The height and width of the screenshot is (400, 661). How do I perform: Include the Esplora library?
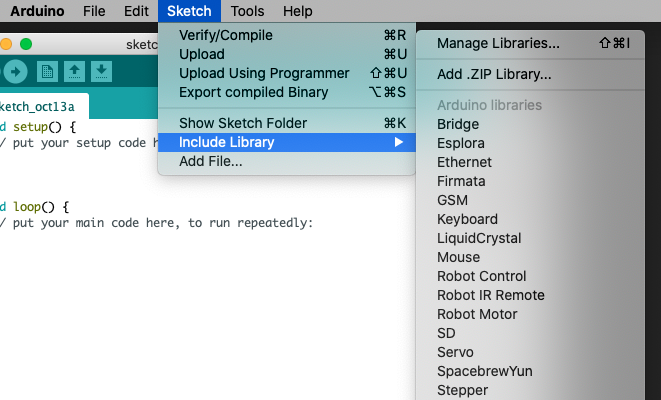click(x=530, y=143)
